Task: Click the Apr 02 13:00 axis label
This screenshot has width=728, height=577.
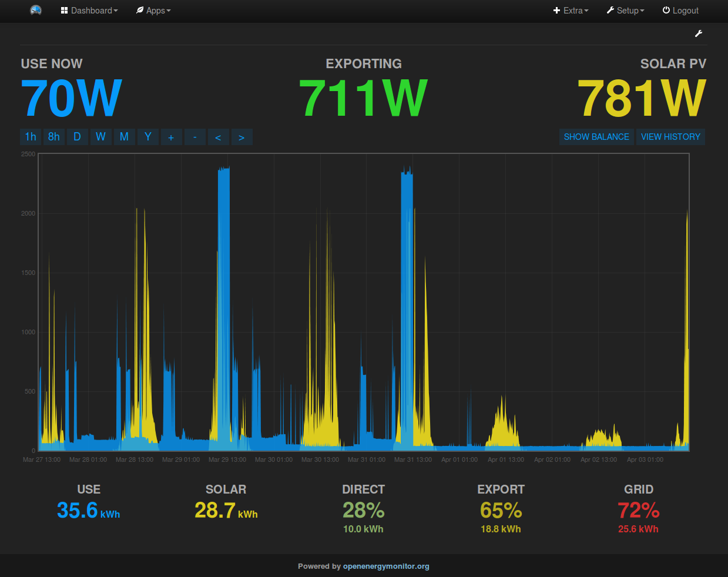Action: 599,459
